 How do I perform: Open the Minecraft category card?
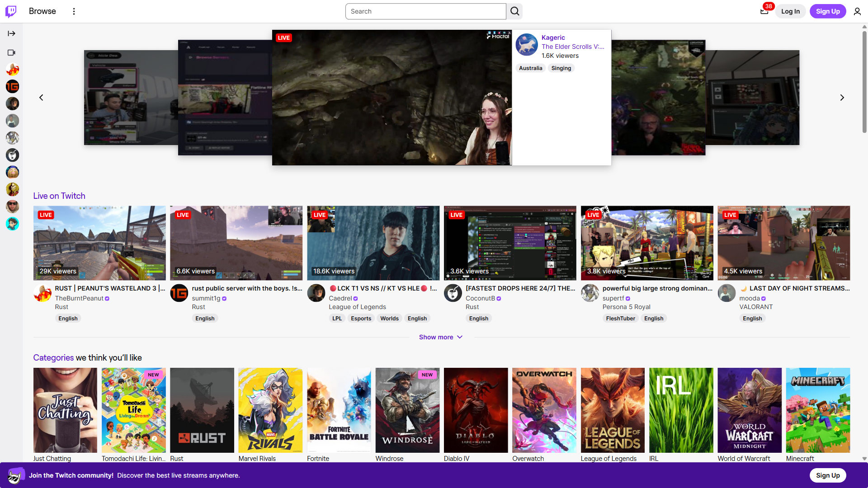[818, 410]
